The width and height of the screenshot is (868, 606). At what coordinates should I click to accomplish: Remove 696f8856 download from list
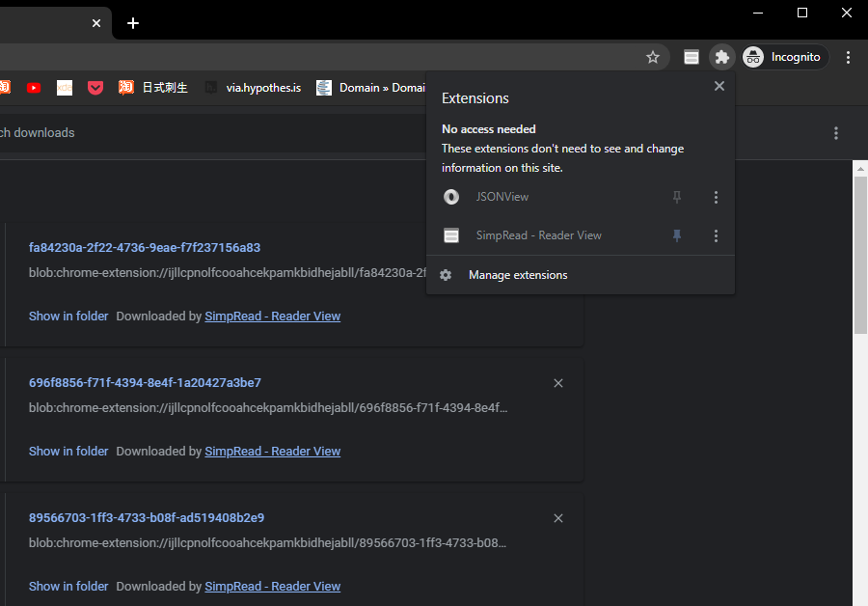tap(558, 383)
